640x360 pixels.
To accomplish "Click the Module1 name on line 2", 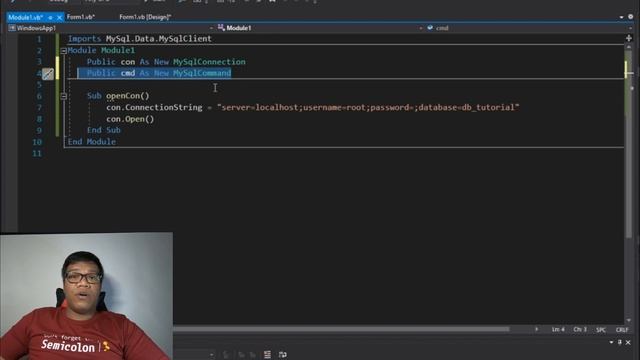I will click(118, 50).
